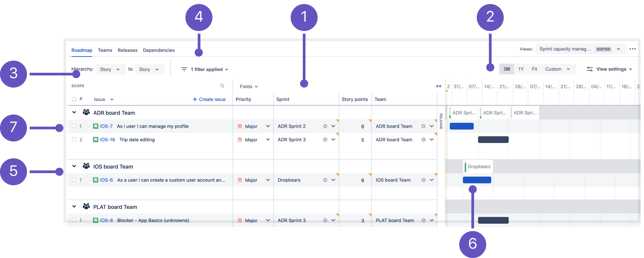The width and height of the screenshot is (644, 258).
Task: Select the IOS-16 row checkbox
Action: tap(74, 139)
